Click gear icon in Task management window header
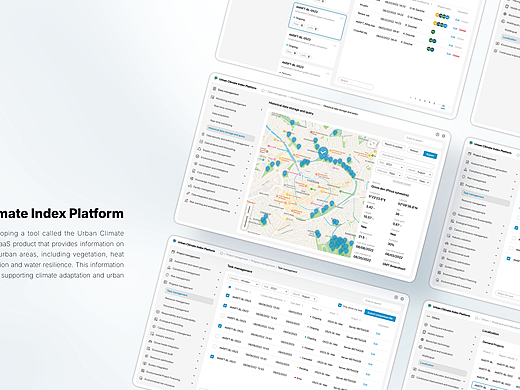Screen dimensions: 520x390 pyautogui.click(x=402, y=299)
